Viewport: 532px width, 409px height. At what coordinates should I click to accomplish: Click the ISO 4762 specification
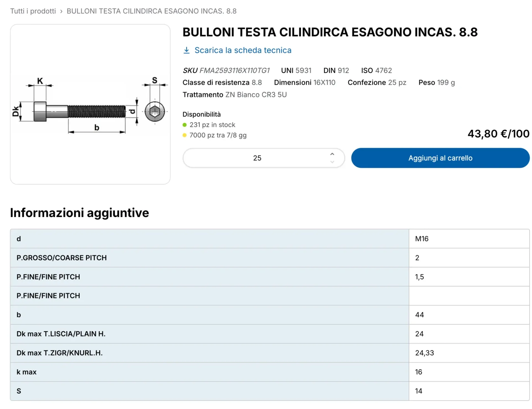click(x=376, y=70)
